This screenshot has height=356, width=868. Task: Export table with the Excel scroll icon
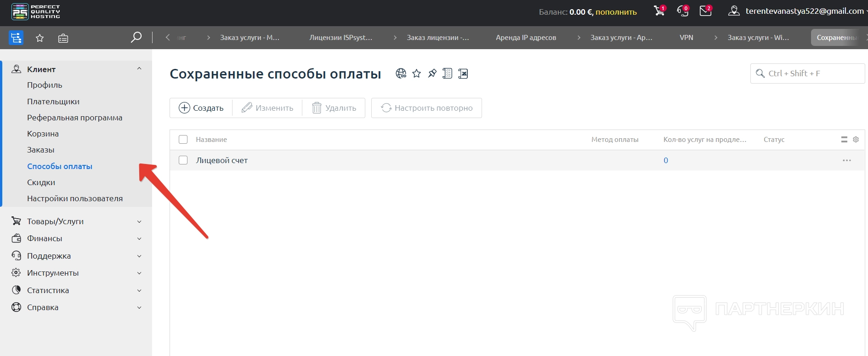[463, 73]
